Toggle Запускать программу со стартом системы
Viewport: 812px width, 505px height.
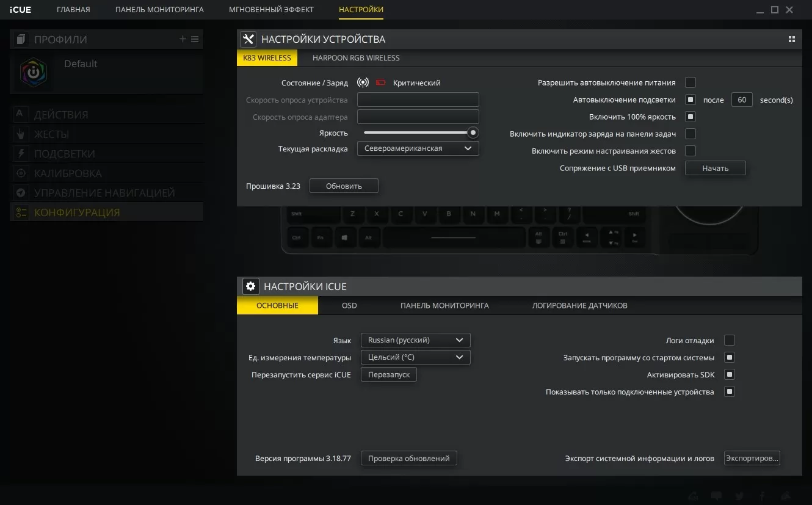729,357
